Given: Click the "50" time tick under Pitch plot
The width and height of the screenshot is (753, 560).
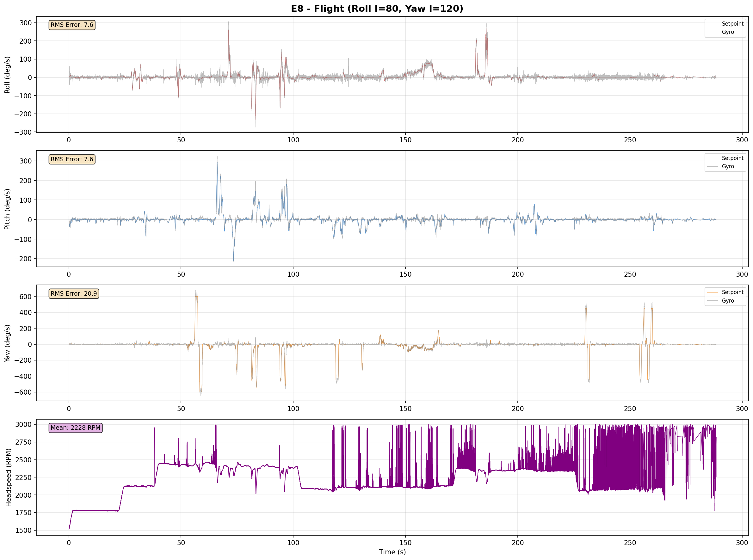Looking at the screenshot, I should pos(181,274).
